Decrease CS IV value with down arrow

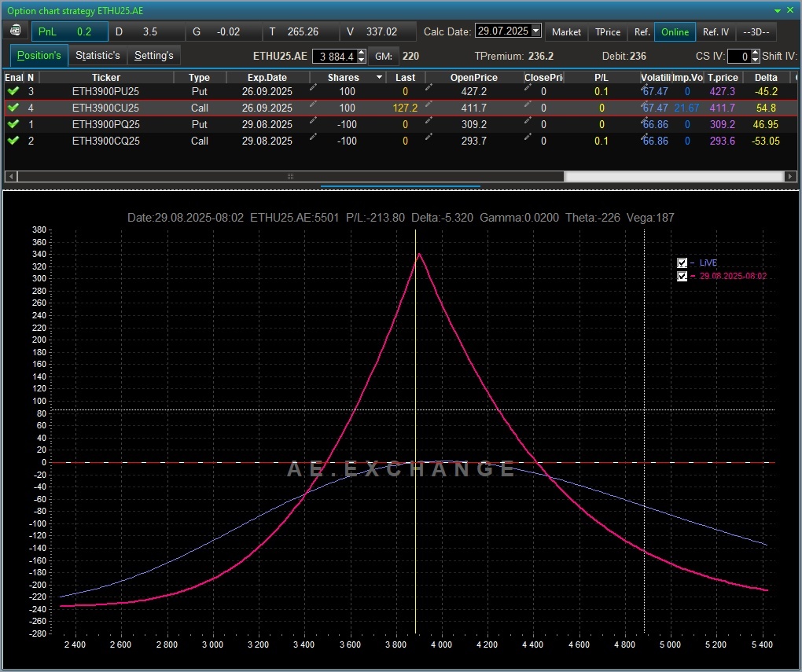point(755,59)
